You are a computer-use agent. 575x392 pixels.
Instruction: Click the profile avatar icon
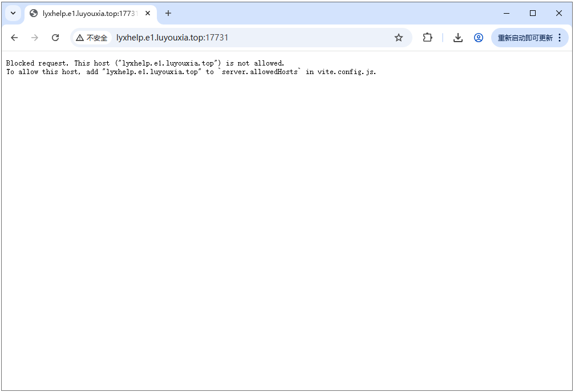pyautogui.click(x=479, y=38)
